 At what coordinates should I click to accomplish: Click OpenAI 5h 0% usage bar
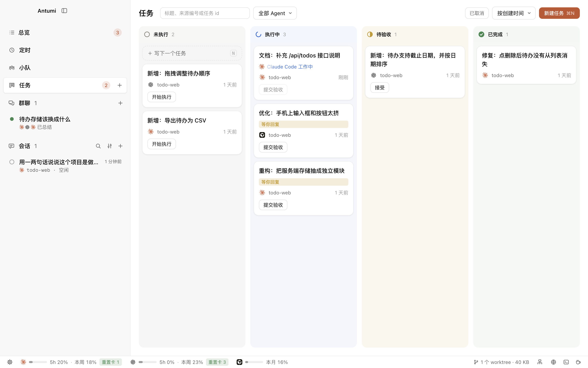click(x=147, y=362)
